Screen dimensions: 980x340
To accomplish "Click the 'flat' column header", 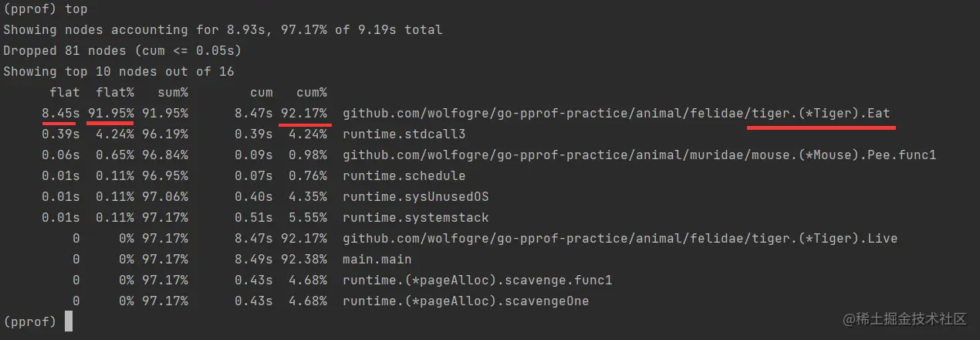I will click(x=65, y=92).
